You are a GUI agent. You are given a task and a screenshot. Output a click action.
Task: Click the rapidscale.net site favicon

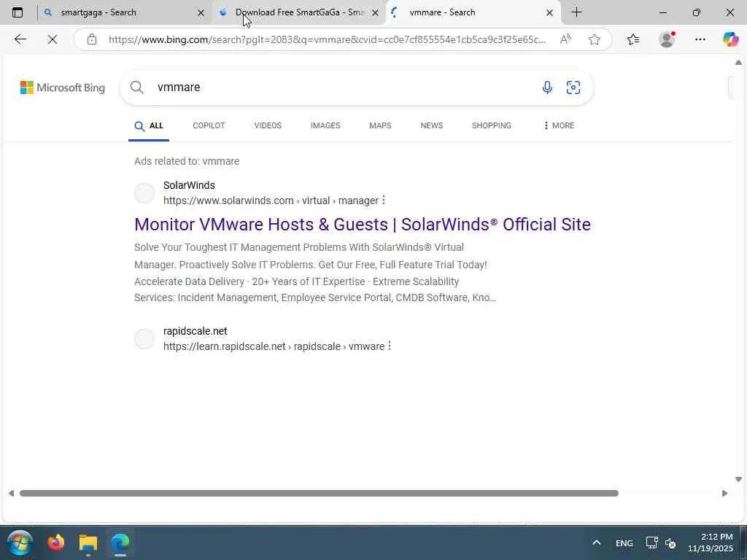[144, 338]
